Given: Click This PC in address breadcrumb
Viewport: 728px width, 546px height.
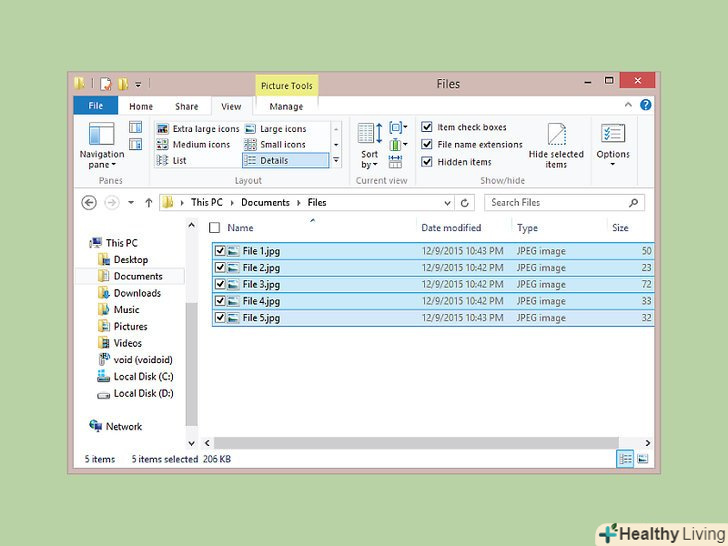Looking at the screenshot, I should [207, 202].
